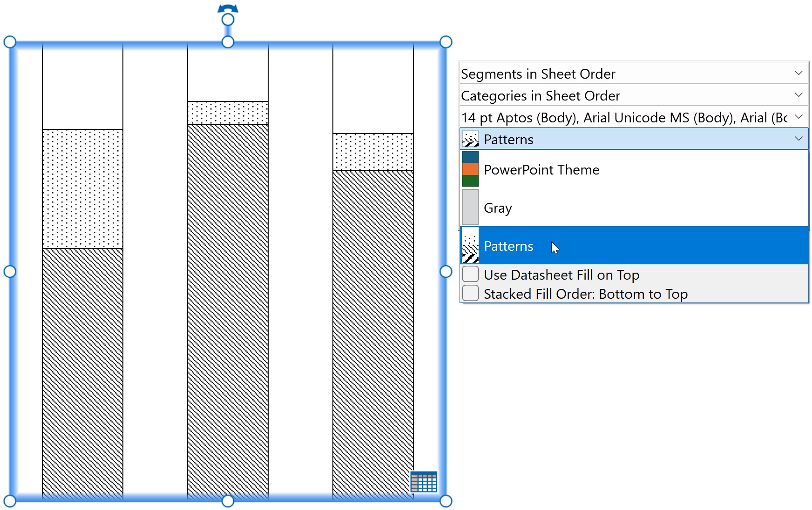
Task: Click the left-middle resize handle of chart
Action: coord(10,272)
